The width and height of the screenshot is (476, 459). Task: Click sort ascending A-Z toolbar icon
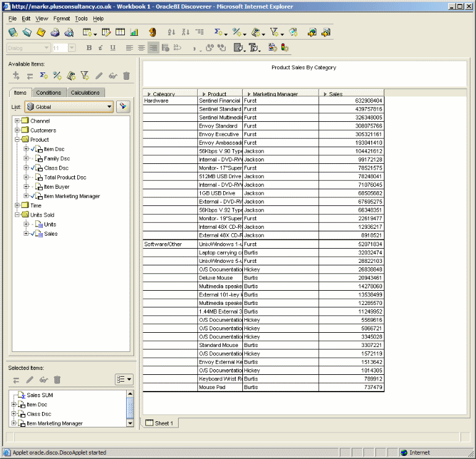[171, 33]
